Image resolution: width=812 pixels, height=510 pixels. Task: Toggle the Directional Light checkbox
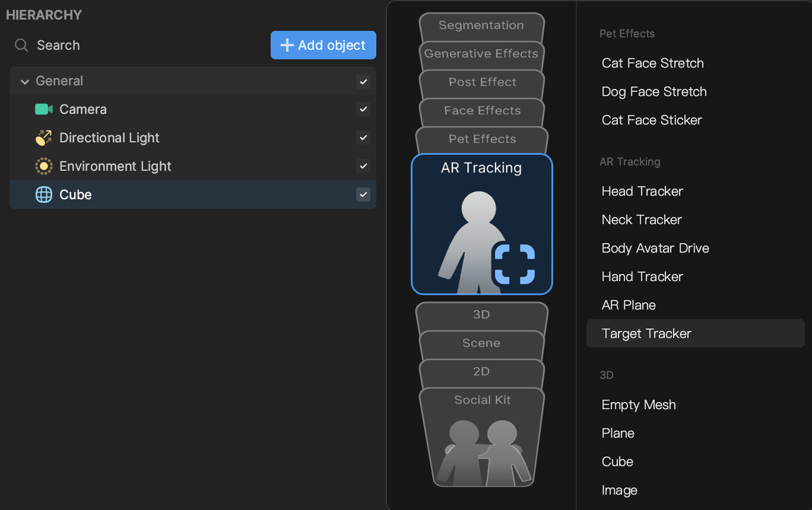click(363, 138)
